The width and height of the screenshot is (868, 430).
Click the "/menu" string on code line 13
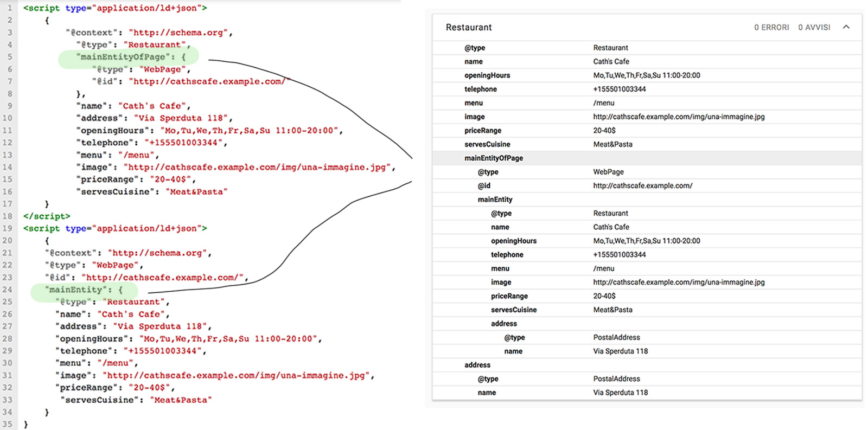tap(136, 155)
